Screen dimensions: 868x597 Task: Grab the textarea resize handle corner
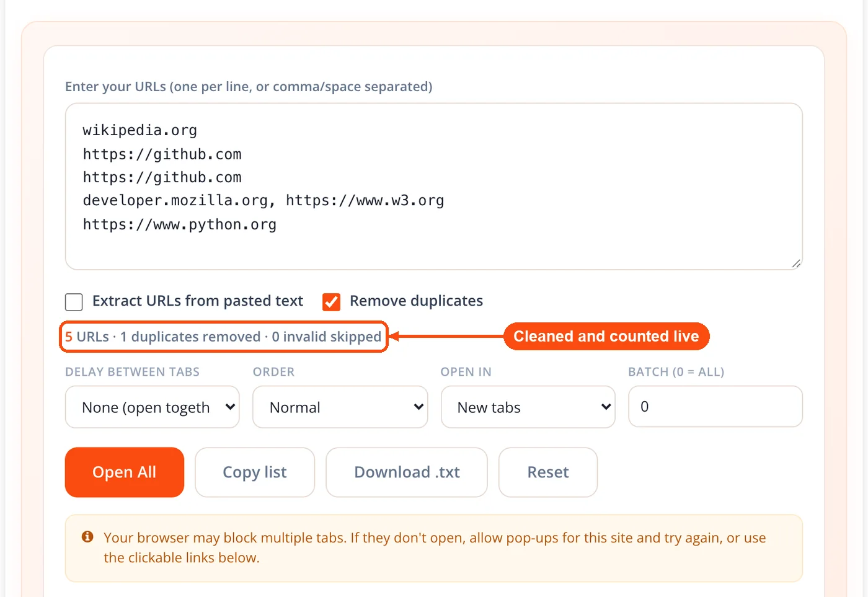click(796, 263)
